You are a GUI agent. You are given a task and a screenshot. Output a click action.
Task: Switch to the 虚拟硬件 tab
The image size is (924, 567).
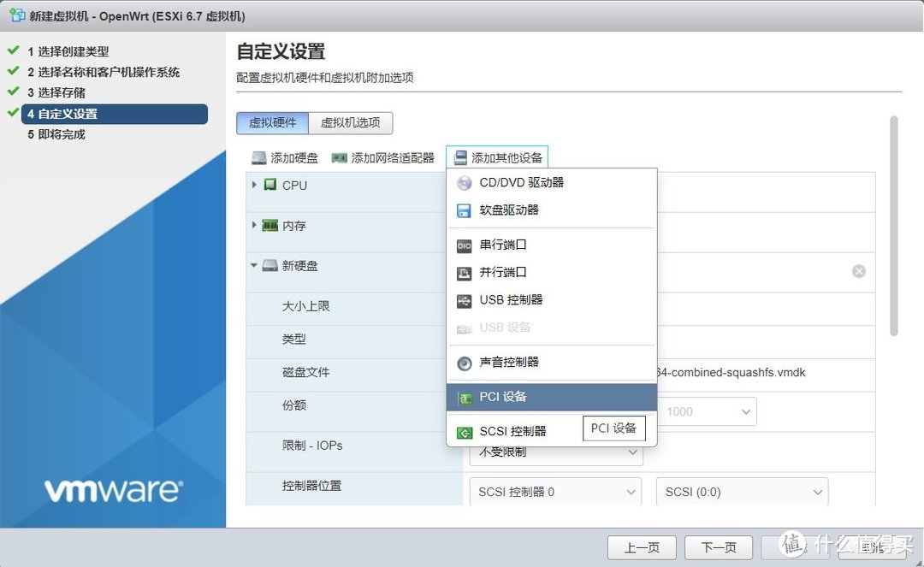click(272, 123)
